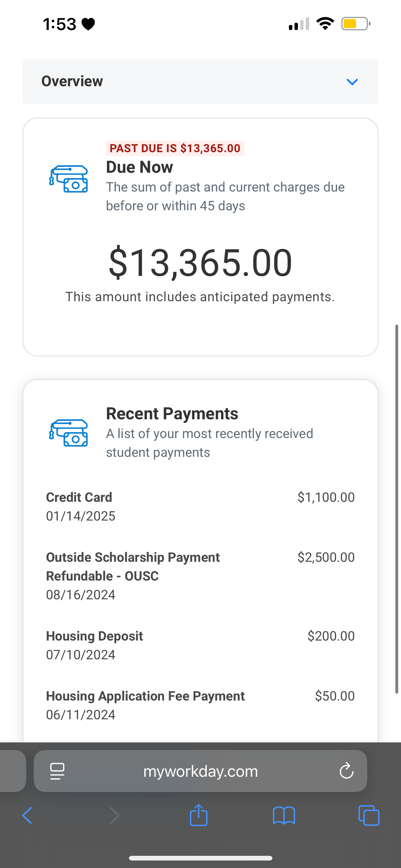401x868 pixels.
Task: Expand the Overview dropdown chevron
Action: click(352, 82)
